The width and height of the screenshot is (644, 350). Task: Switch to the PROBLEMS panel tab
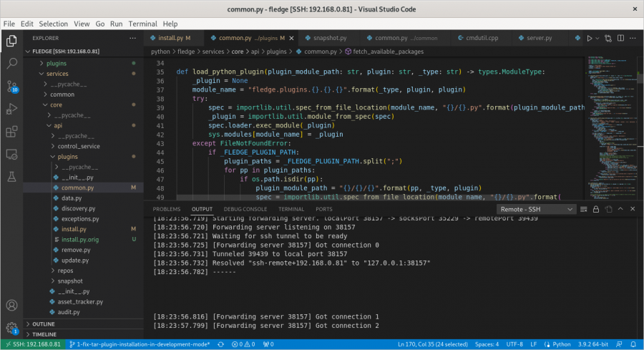pos(167,209)
